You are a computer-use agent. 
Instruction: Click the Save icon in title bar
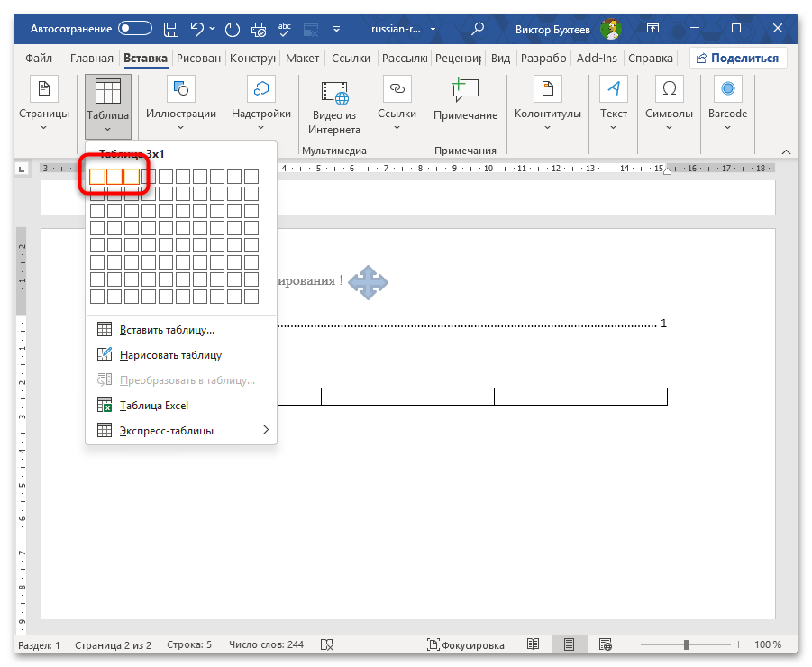(x=171, y=29)
